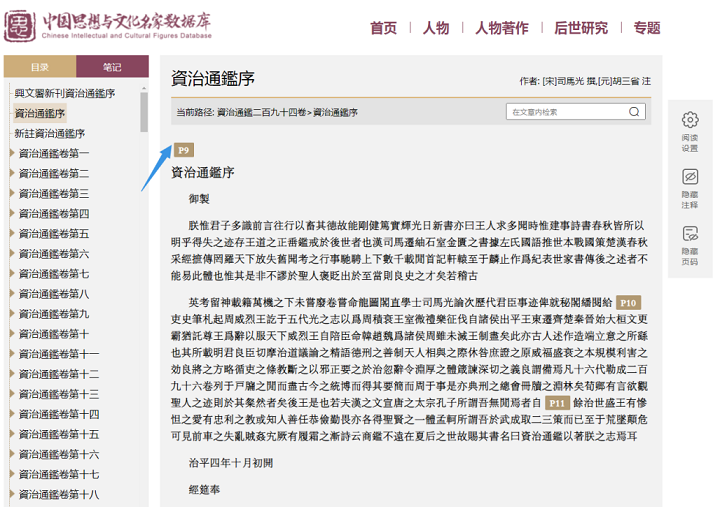The height and width of the screenshot is (507, 720).
Task: Expand the 資治通鑑卷第一 tree node arrow
Action: (11, 153)
